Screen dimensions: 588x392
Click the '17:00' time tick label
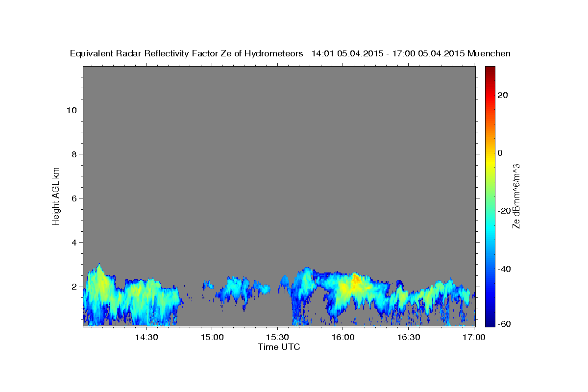474,338
